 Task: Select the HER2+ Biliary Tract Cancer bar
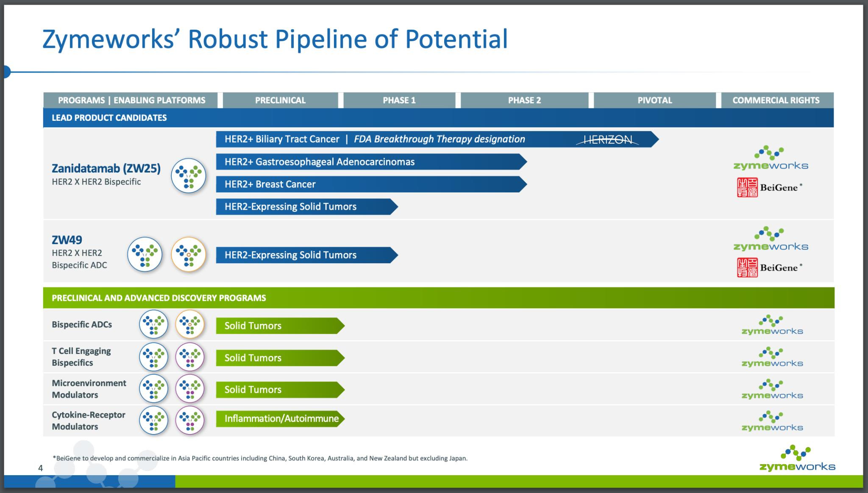click(437, 139)
